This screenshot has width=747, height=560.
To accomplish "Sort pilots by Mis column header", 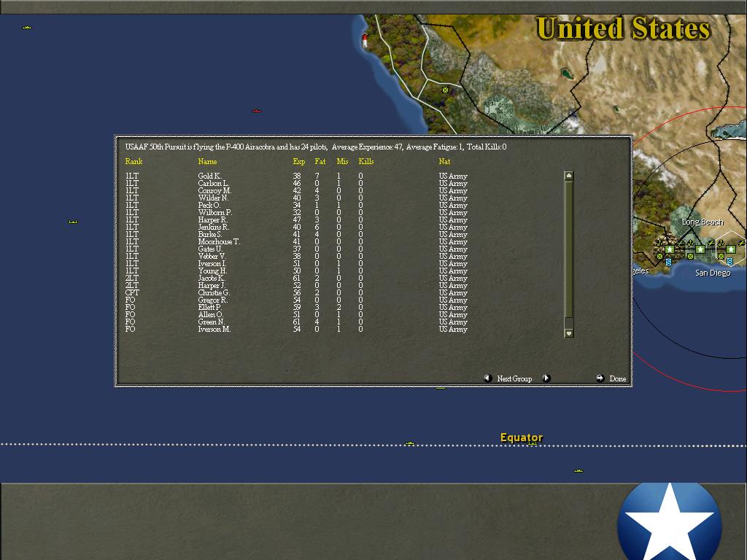I will (342, 161).
